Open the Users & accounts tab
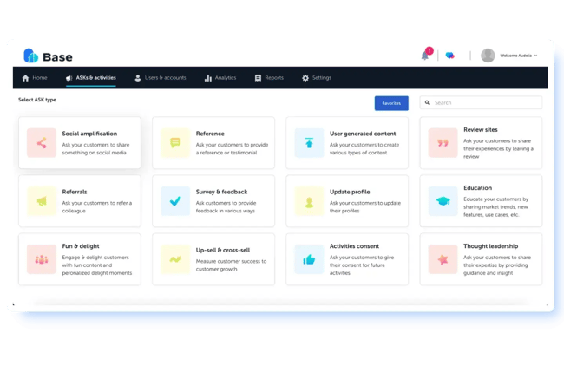Screen dimensions: 564x392 (161, 78)
